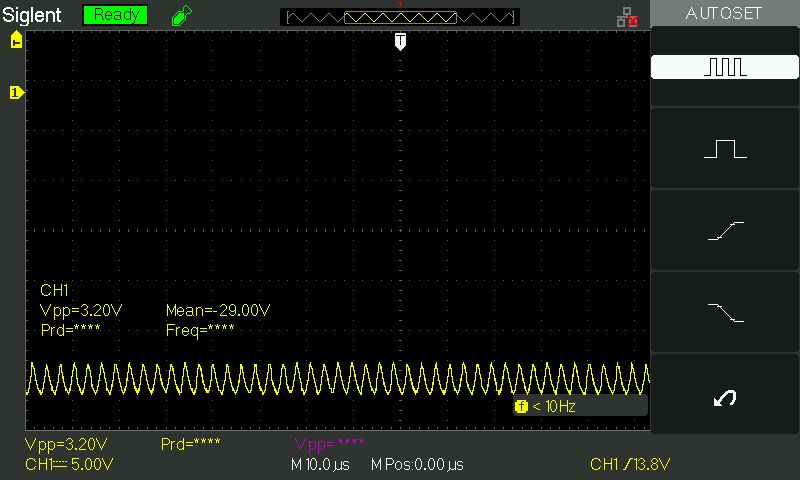Select the single-cycle pulse autoset option
Viewport: 800px width, 480px height.
(724, 148)
